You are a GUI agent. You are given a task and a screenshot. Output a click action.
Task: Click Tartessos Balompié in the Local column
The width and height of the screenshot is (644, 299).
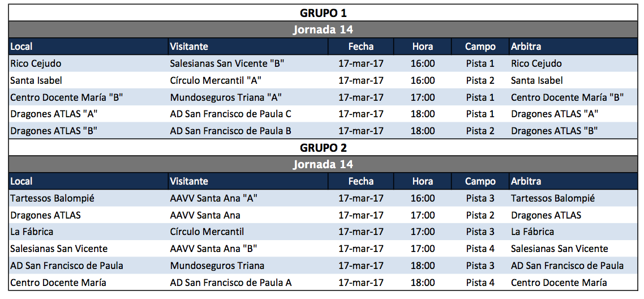(x=52, y=198)
